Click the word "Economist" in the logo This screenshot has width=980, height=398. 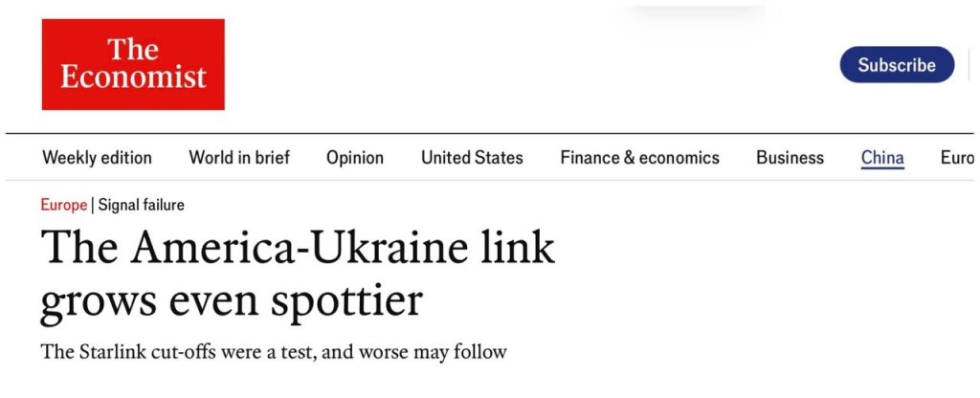[x=133, y=77]
